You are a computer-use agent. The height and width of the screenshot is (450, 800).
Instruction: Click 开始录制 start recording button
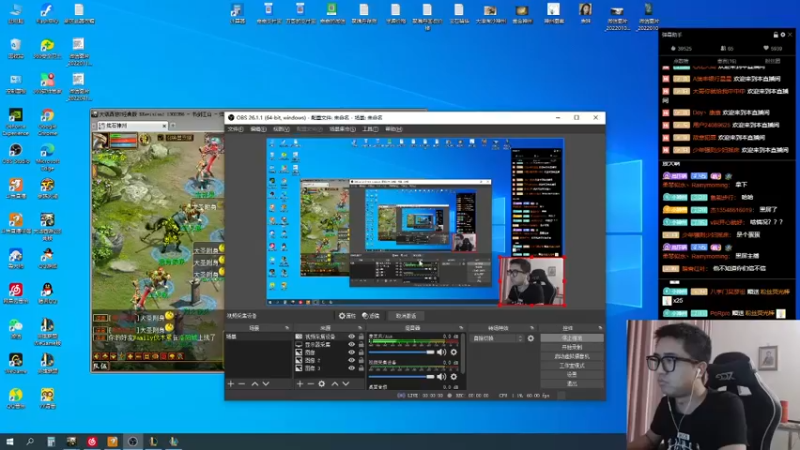click(572, 347)
